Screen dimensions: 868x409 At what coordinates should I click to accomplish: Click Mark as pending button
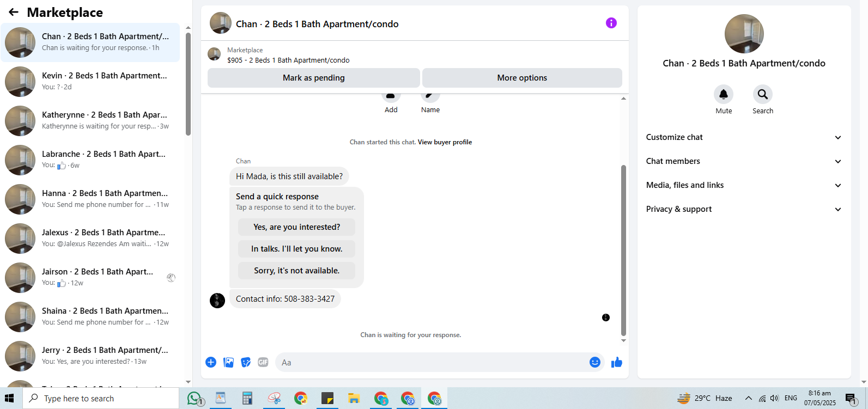[314, 78]
